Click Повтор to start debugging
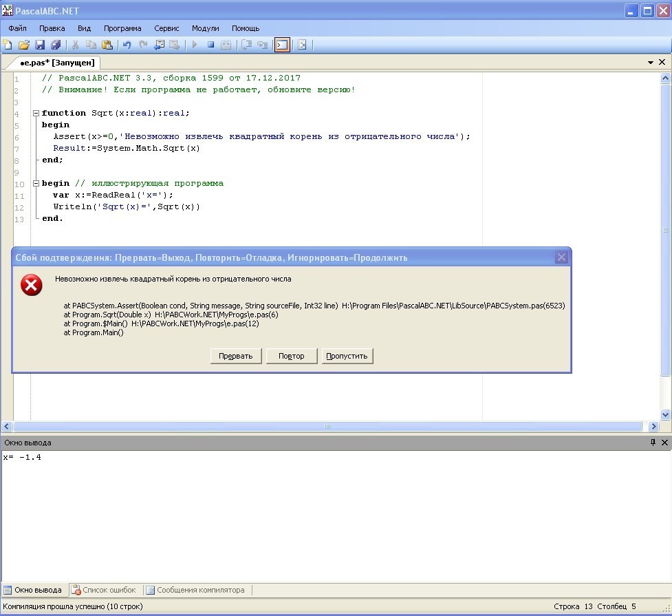Image resolution: width=672 pixels, height=616 pixels. point(292,356)
